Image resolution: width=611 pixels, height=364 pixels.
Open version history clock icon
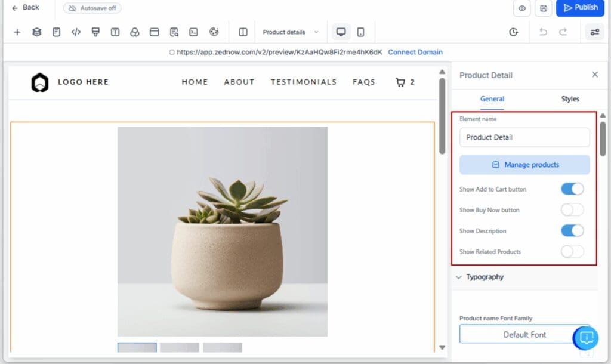(514, 32)
